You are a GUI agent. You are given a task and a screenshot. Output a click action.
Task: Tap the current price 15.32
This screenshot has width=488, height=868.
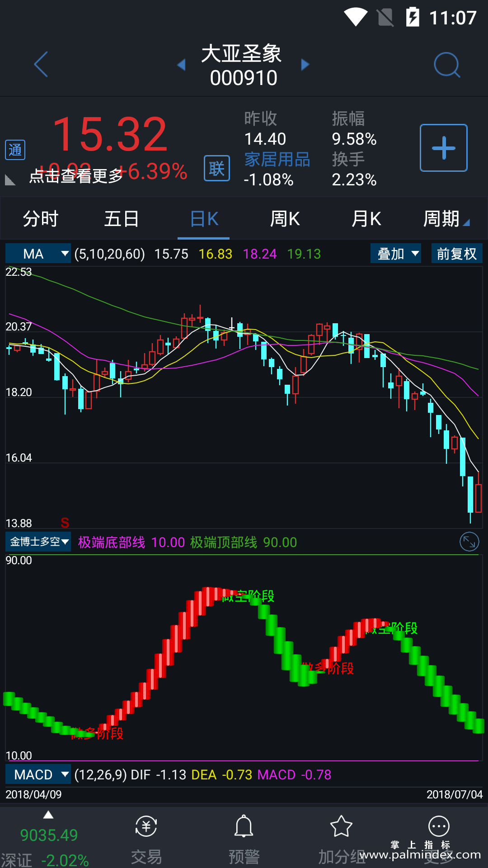click(110, 134)
